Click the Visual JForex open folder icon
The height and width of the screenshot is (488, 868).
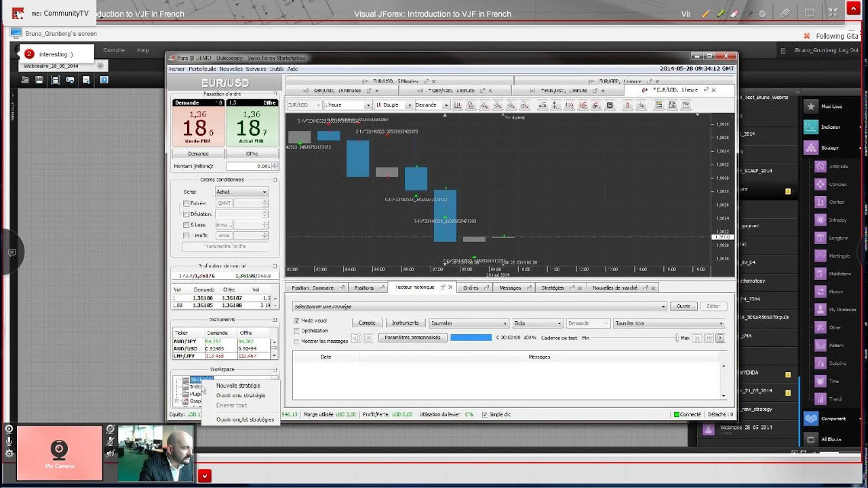pyautogui.click(x=25, y=80)
